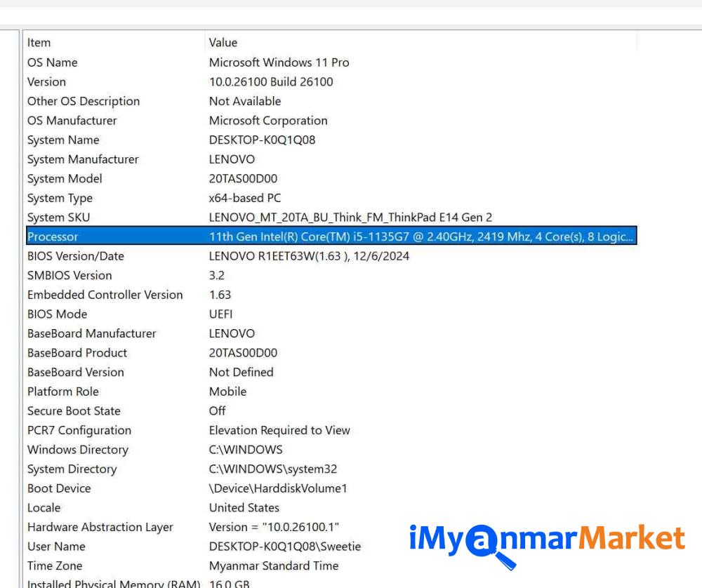Select the OS Manufacturer row
This screenshot has width=702, height=588.
tap(72, 121)
